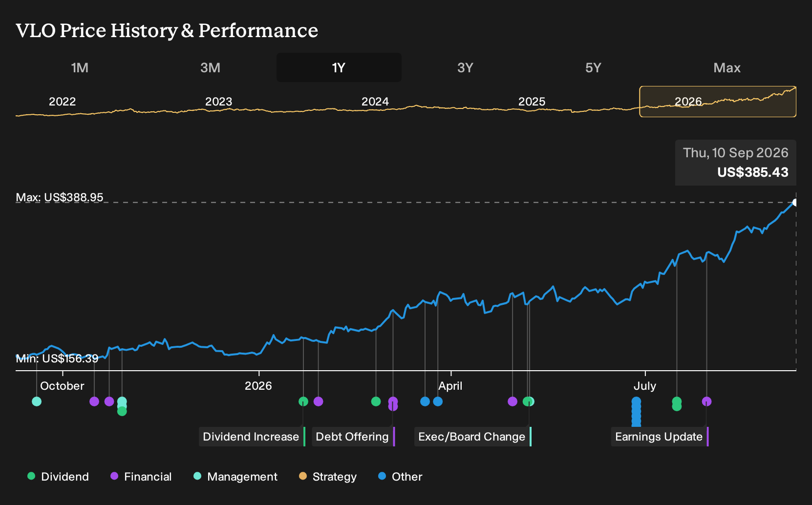Toggle the Other legend filter
The height and width of the screenshot is (505, 812).
pos(400,477)
